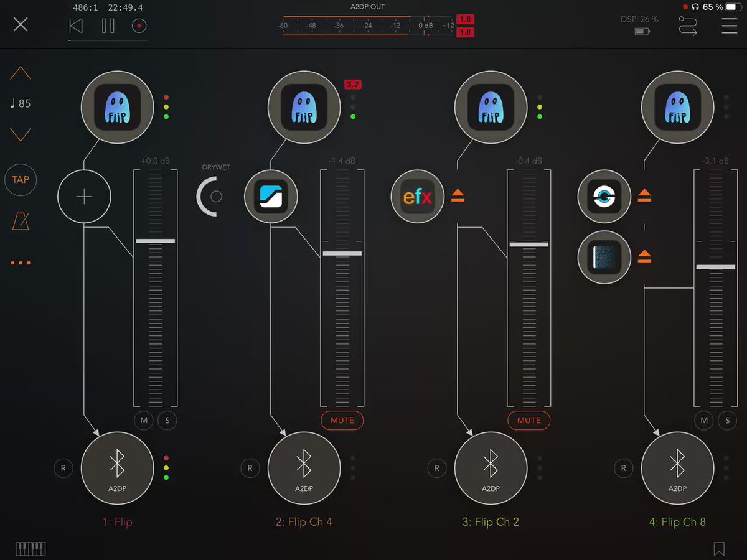Screen dimensions: 747x560
Task: Select the -3.1 dB readout on Flip Ch 8
Action: (x=716, y=161)
